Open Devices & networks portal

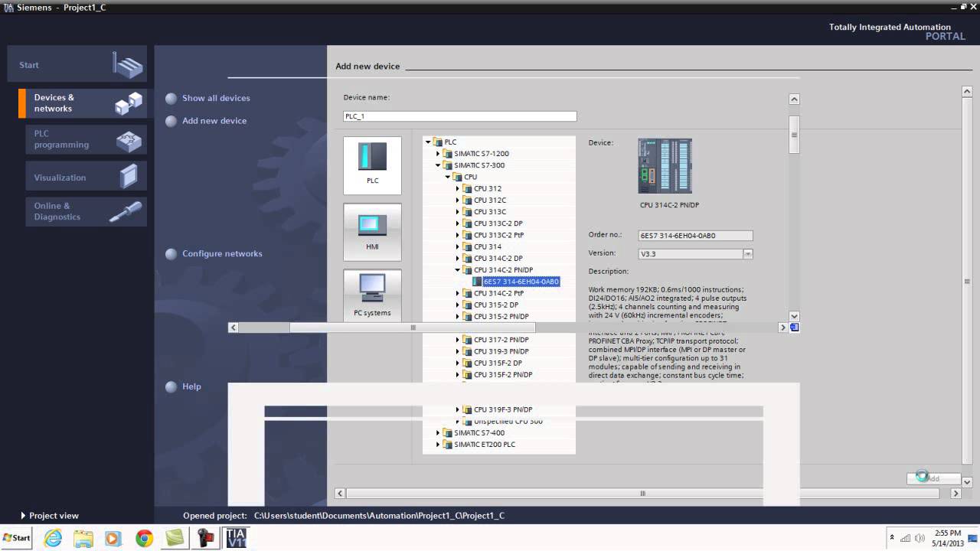(x=82, y=103)
